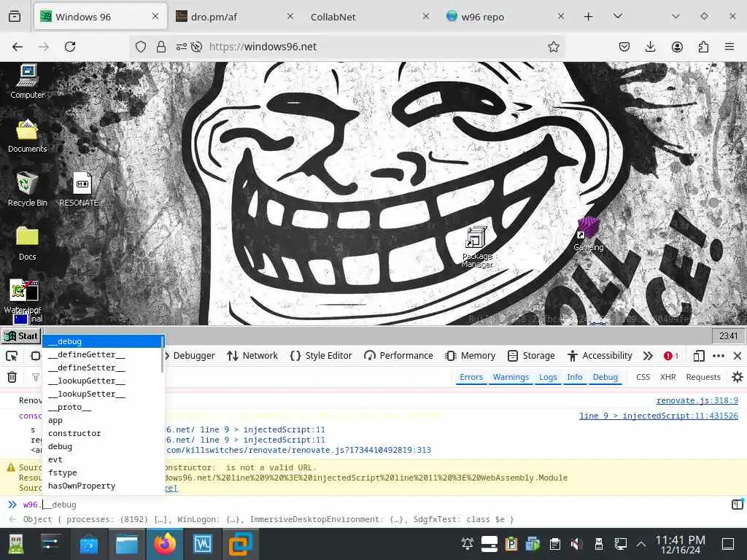
Task: Switch to the CollabNet tab
Action: point(368,17)
